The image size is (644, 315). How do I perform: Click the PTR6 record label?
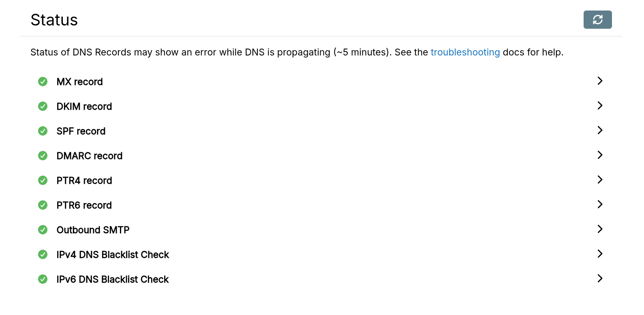coord(84,205)
